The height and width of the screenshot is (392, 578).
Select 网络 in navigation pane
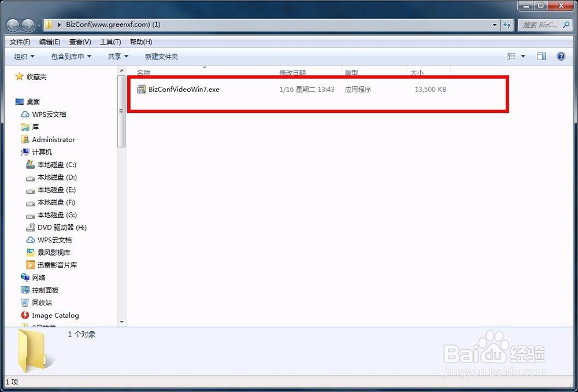point(39,278)
